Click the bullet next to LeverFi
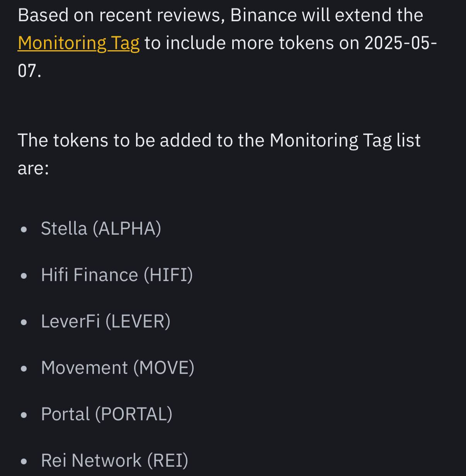Image resolution: width=466 pixels, height=476 pixels. tap(24, 322)
